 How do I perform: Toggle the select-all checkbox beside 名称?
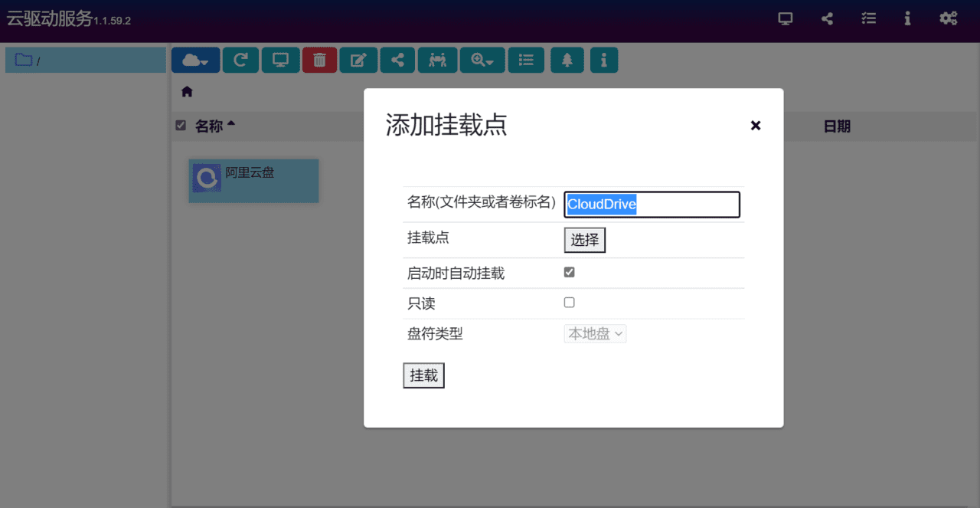point(181,126)
